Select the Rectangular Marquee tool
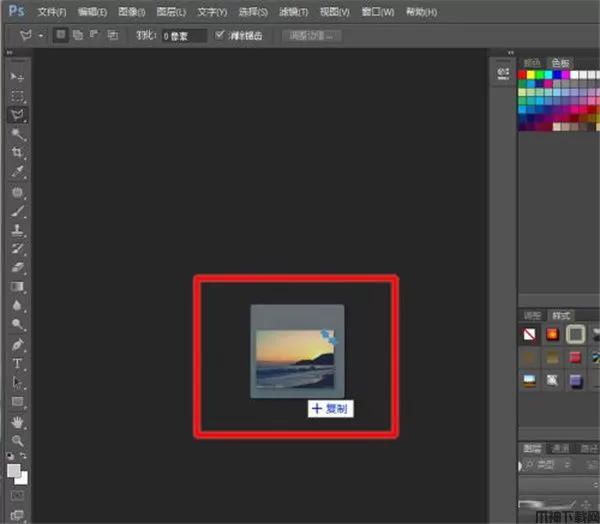The height and width of the screenshot is (524, 600). point(17,96)
